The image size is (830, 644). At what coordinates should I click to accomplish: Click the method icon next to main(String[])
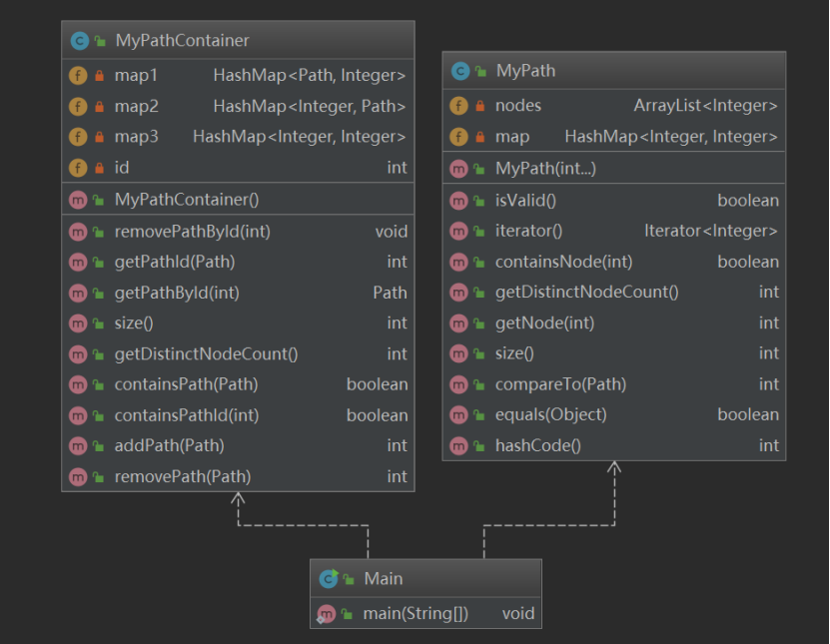(326, 613)
